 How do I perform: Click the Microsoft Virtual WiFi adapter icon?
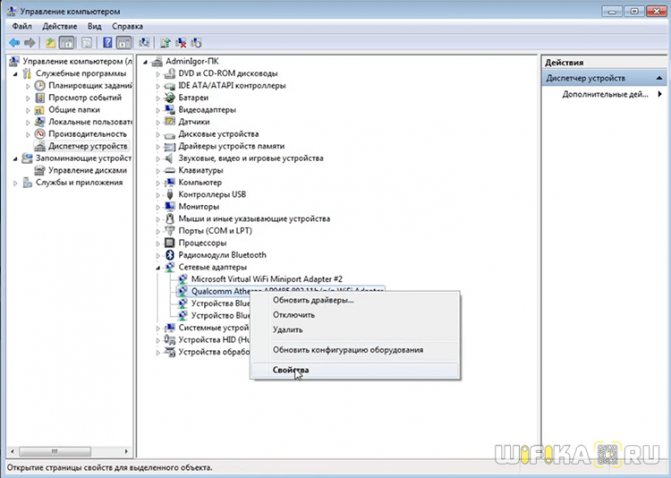[x=182, y=279]
